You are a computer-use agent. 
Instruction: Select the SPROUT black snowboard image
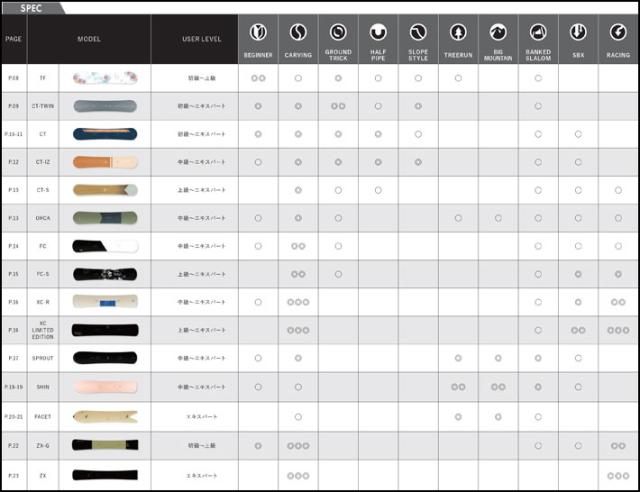point(105,358)
